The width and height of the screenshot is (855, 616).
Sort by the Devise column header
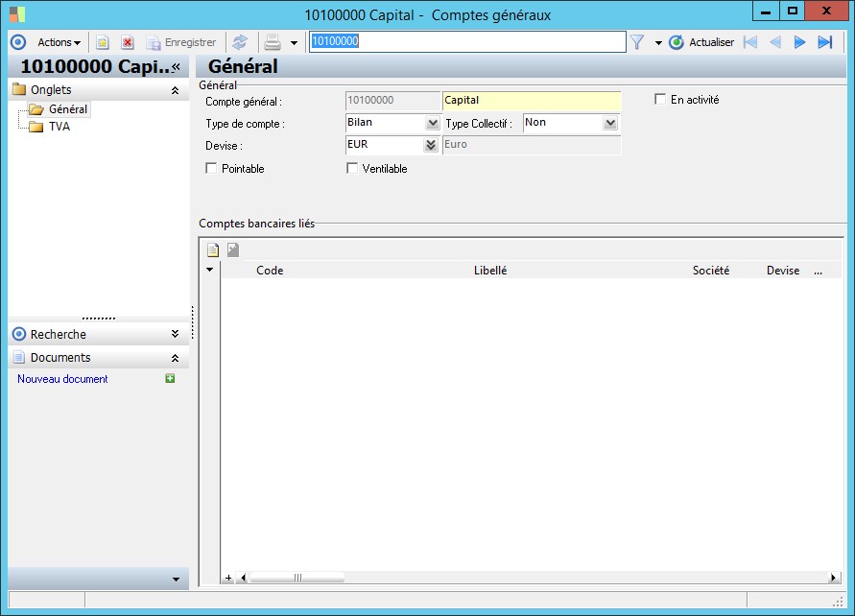782,271
